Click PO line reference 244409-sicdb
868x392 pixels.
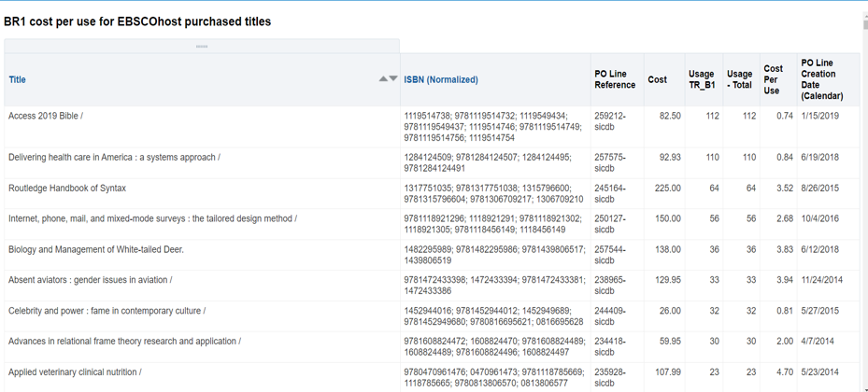610,316
